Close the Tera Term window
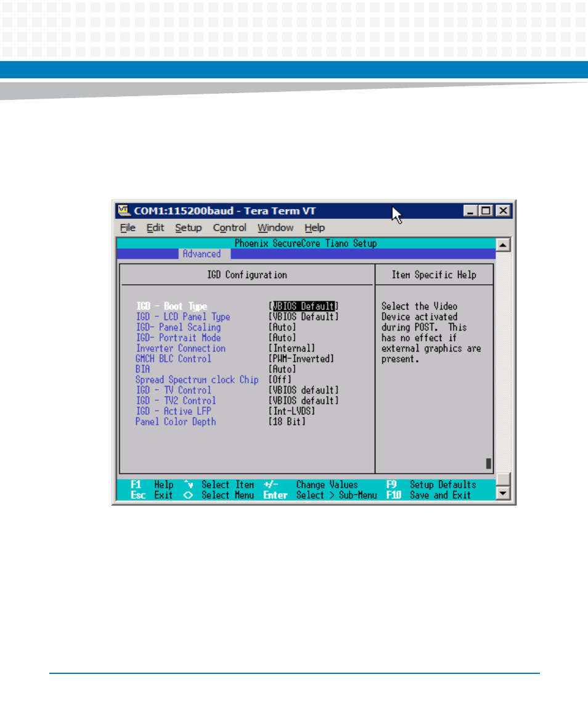This screenshot has height=706, width=588. coord(504,211)
